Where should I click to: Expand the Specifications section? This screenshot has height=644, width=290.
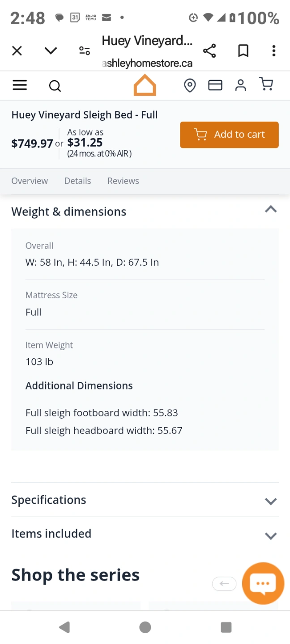pyautogui.click(x=271, y=501)
